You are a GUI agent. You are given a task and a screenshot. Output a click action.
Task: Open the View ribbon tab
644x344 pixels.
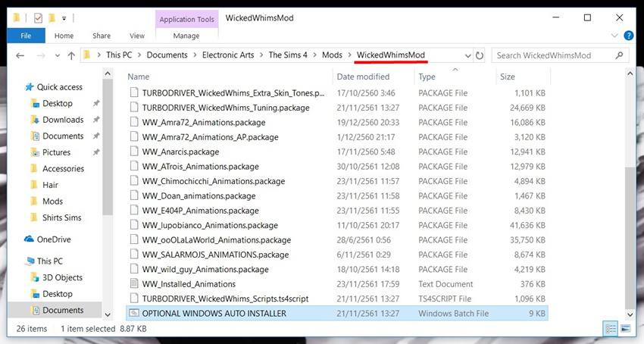137,36
